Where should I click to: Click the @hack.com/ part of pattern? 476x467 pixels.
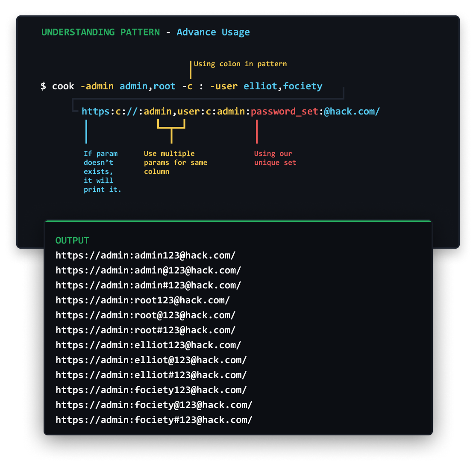pos(352,112)
